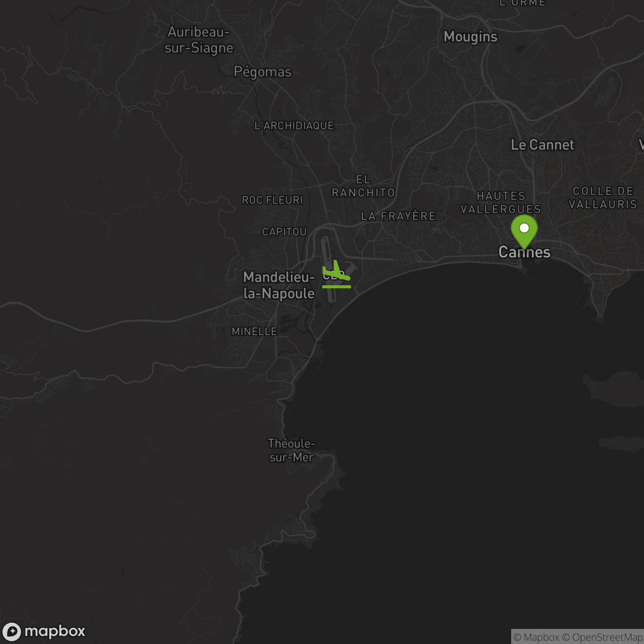Open the © OpenStreetMap attribution link
Viewport: 644px width, 644px height.
(x=602, y=637)
